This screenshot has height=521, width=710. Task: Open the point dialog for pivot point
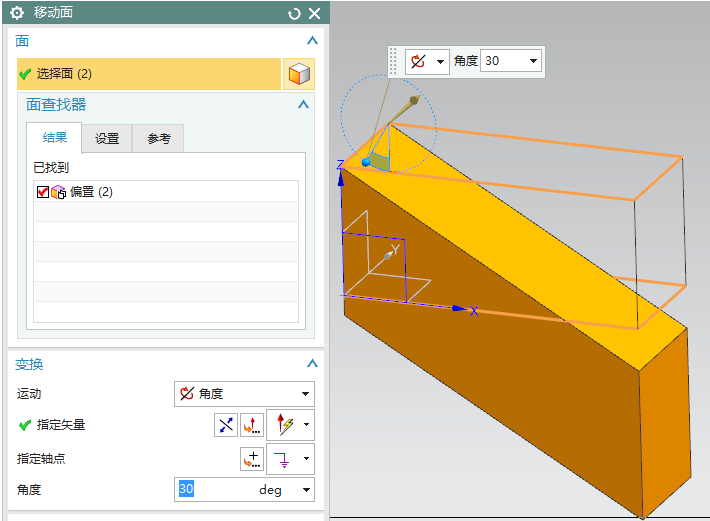click(x=252, y=459)
